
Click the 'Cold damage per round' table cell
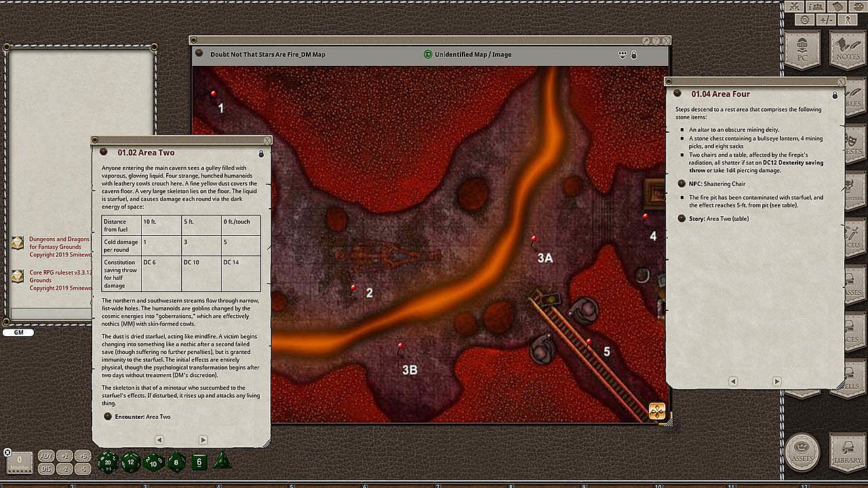click(121, 245)
